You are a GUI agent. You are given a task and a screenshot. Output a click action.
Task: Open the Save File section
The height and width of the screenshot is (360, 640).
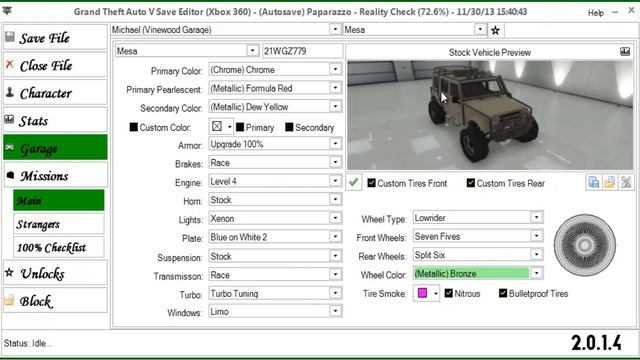55,38
